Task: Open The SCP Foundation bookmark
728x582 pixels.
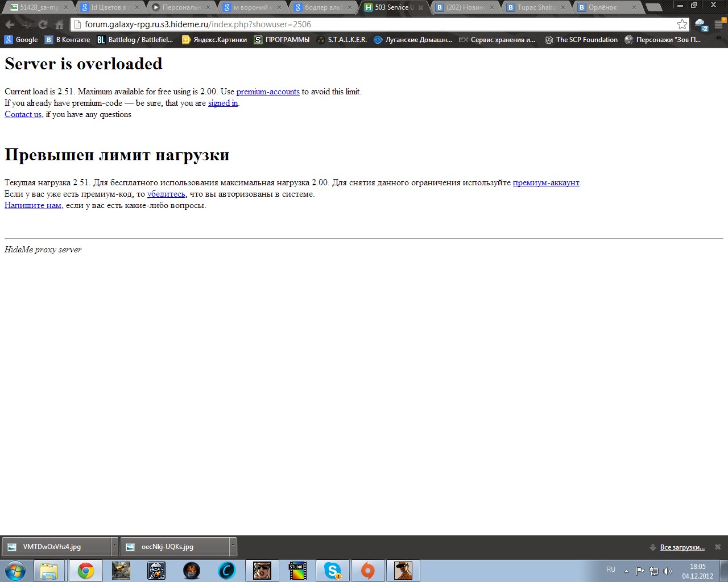Action: tap(581, 40)
